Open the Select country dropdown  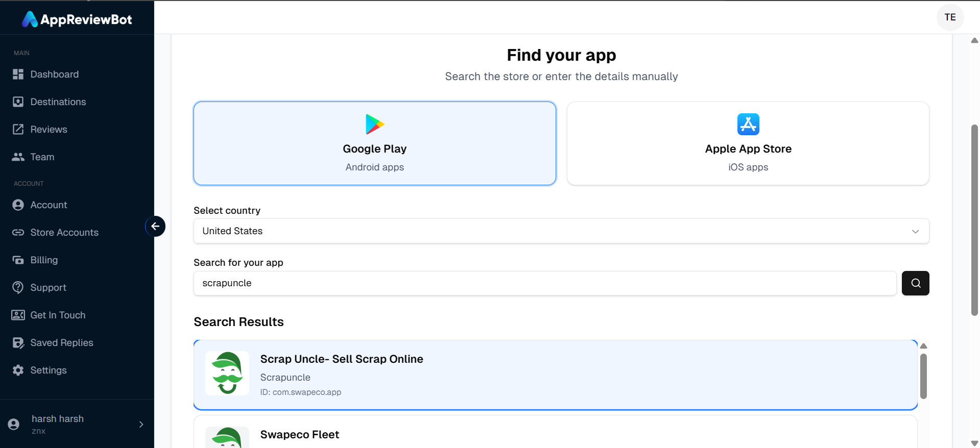coord(561,231)
